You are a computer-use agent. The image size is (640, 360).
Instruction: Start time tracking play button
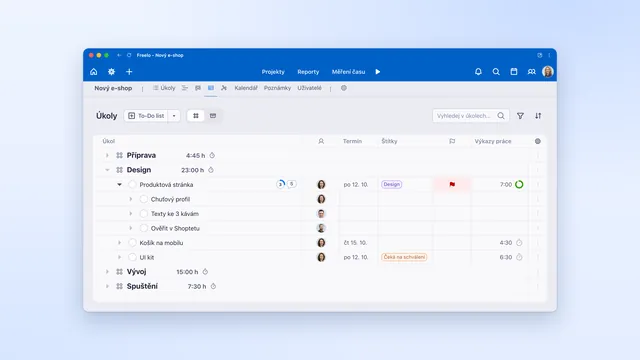(378, 72)
